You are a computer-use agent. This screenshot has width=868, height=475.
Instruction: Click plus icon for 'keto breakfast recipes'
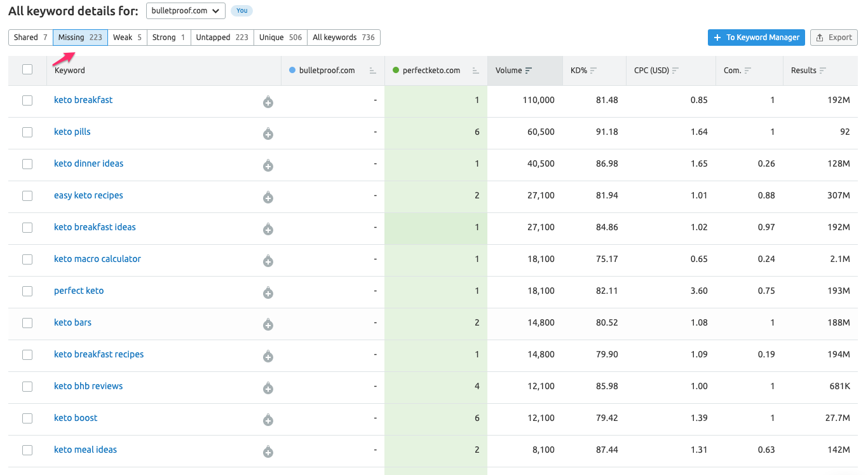(x=268, y=356)
